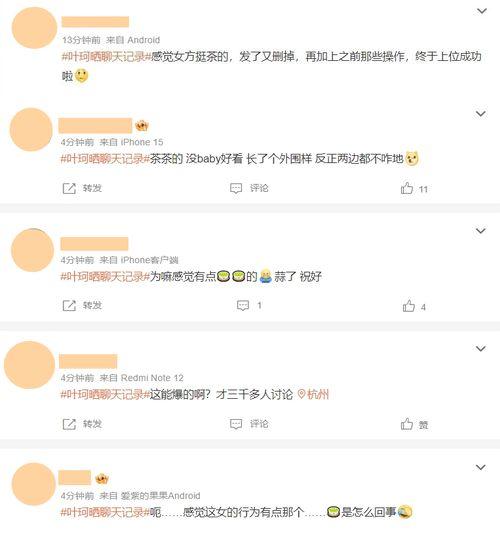The image size is (500, 533).
Task: Open the comment icon showing 1 reply
Action: point(249,306)
